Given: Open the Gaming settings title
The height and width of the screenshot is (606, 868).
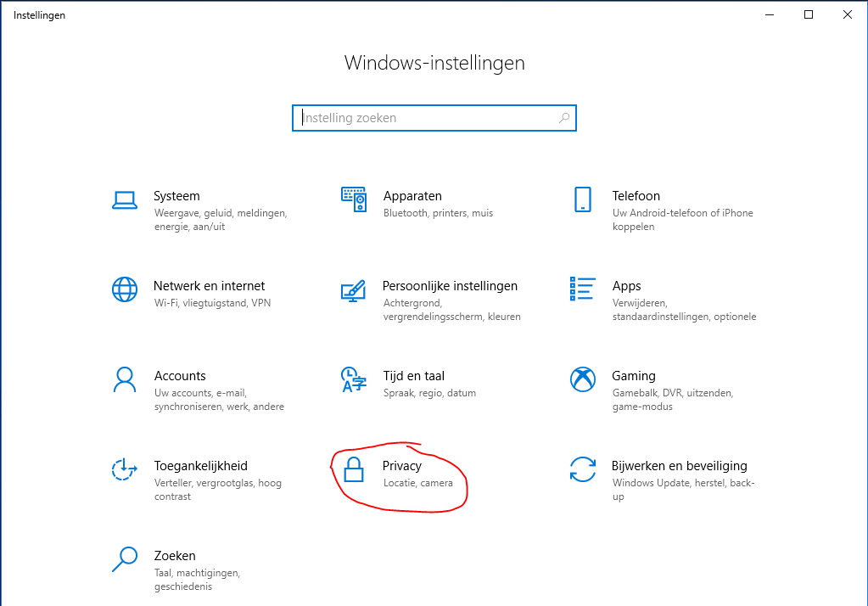Looking at the screenshot, I should tap(634, 376).
